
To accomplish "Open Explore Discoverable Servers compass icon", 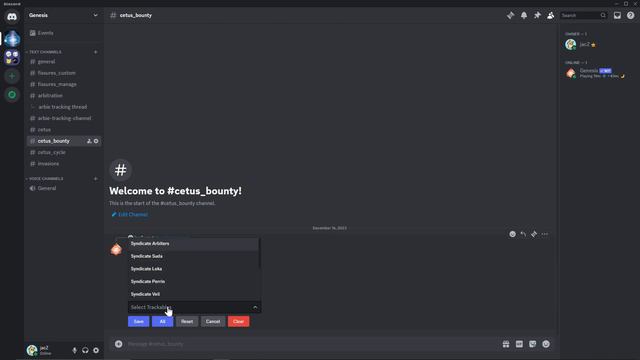I will 12,95.
